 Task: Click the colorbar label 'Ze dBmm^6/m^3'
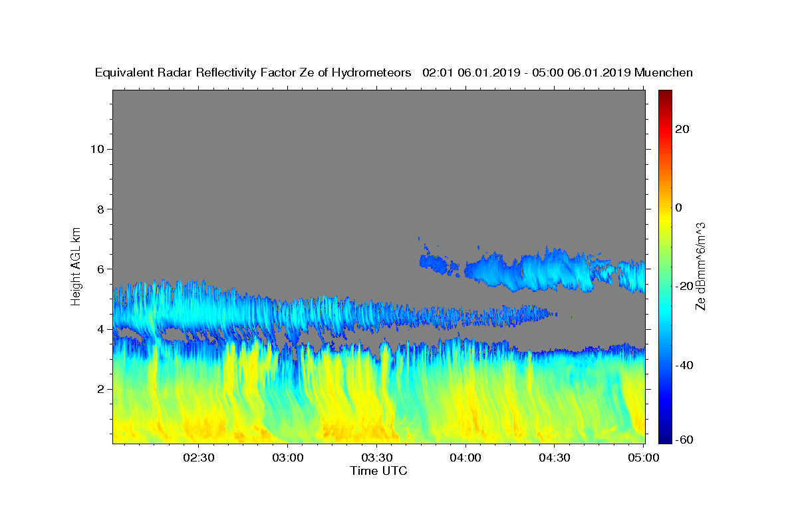pyautogui.click(x=700, y=266)
